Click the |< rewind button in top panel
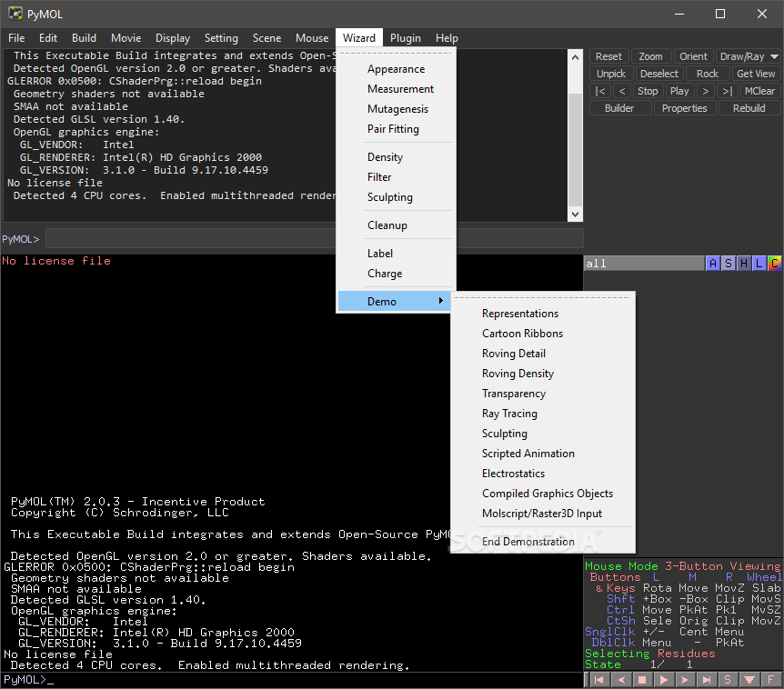The width and height of the screenshot is (784, 689). tap(600, 91)
